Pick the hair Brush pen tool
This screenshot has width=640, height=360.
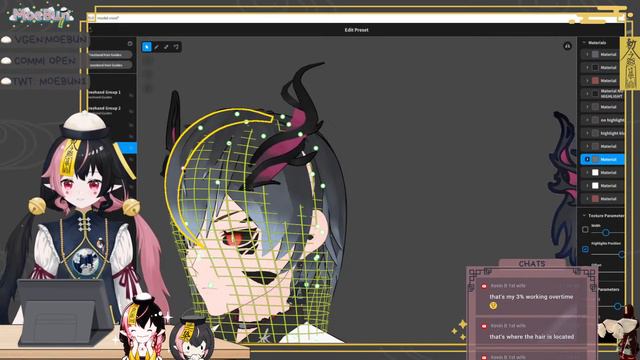click(156, 47)
